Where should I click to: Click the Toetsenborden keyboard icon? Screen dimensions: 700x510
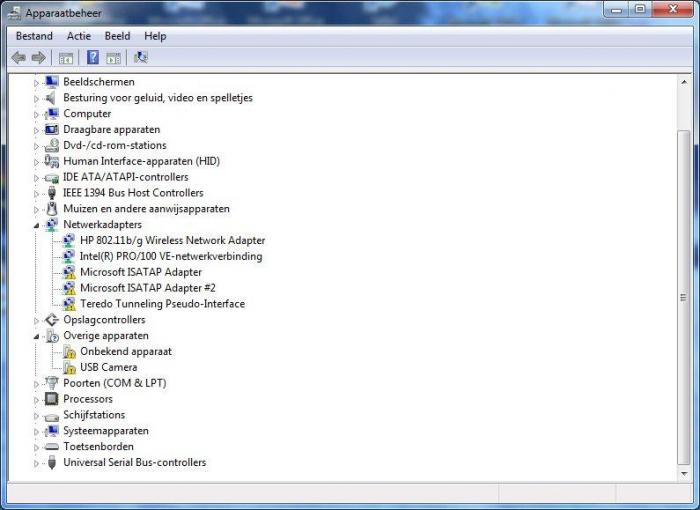[52, 447]
